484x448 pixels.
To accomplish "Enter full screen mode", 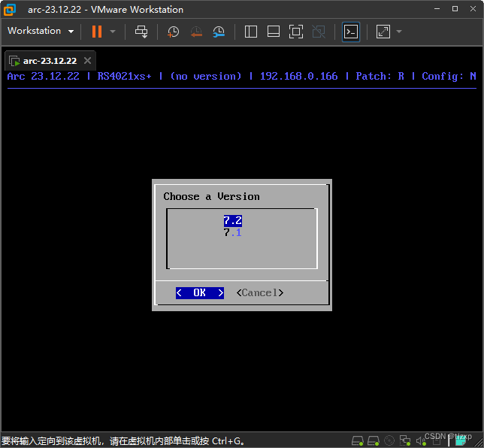I will (x=296, y=32).
